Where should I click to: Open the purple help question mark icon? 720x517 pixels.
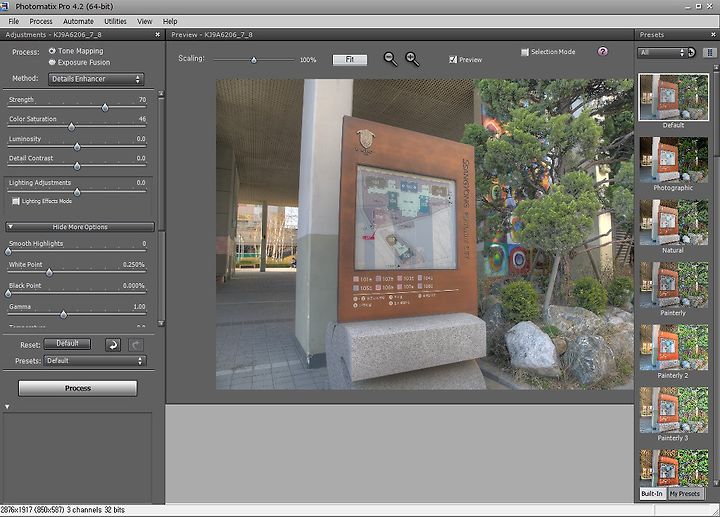[602, 51]
